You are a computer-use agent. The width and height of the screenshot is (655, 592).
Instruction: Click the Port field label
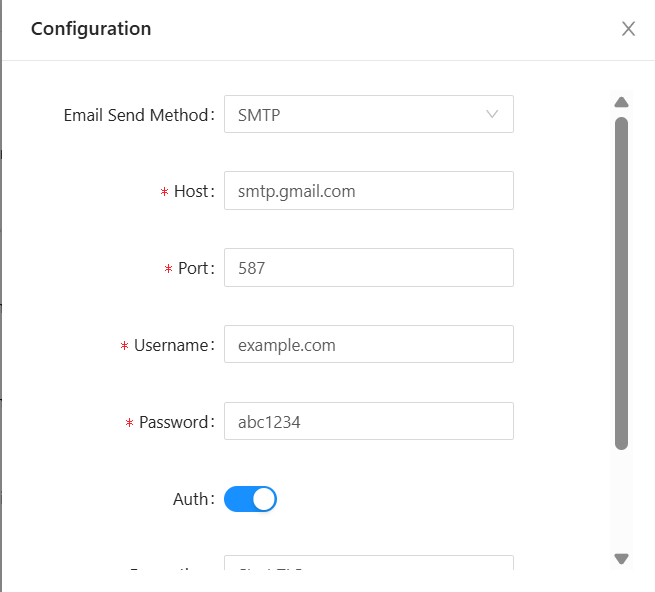point(194,268)
